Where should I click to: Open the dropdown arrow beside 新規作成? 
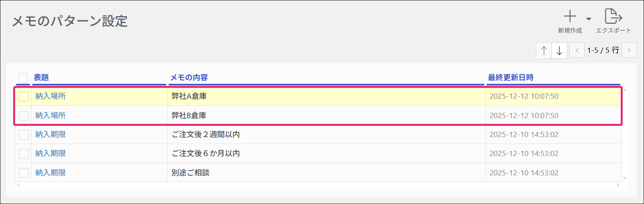coord(589,19)
